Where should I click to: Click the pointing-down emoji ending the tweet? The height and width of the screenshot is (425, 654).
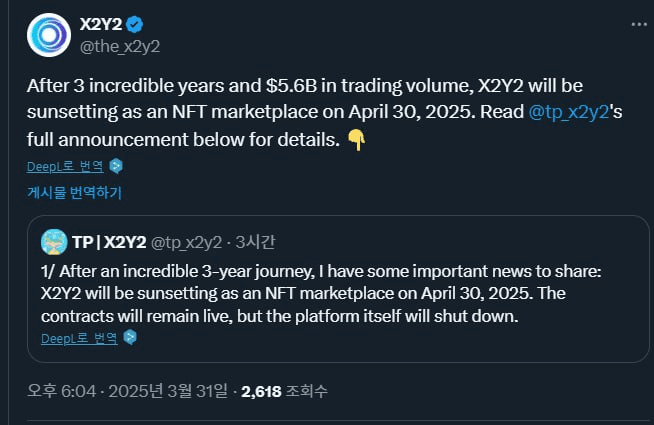tap(356, 140)
